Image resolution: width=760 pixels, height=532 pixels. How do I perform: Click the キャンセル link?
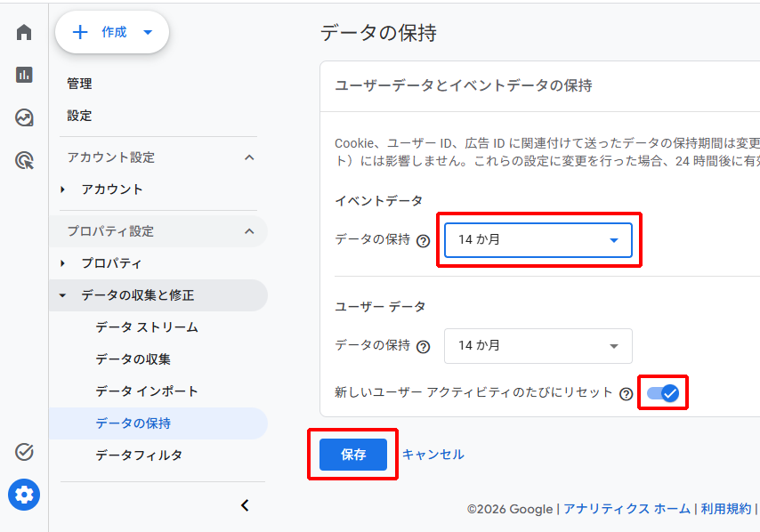point(433,455)
